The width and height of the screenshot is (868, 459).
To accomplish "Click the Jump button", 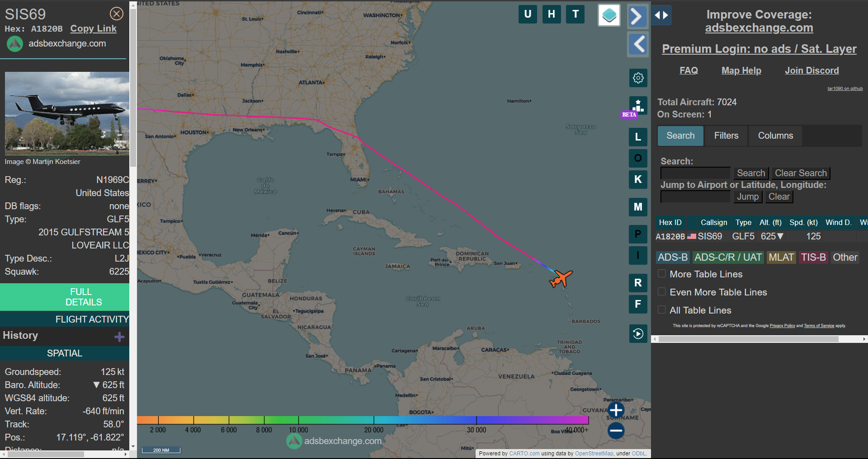I will coord(748,197).
